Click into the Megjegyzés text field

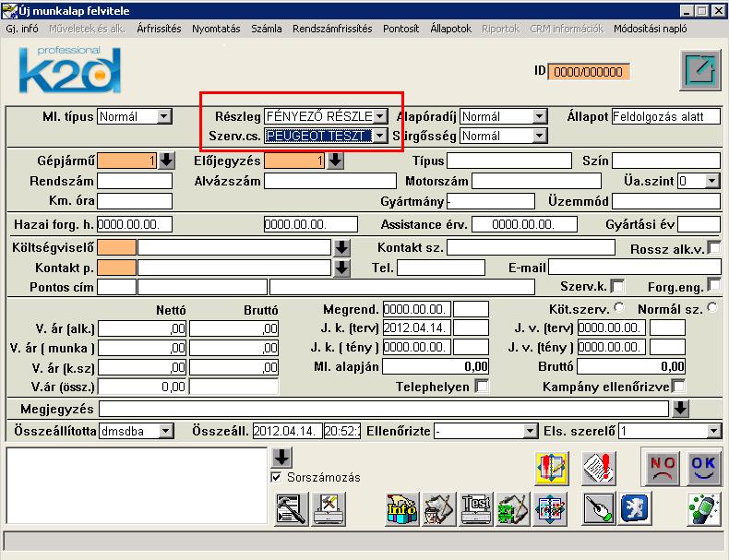coord(384,409)
